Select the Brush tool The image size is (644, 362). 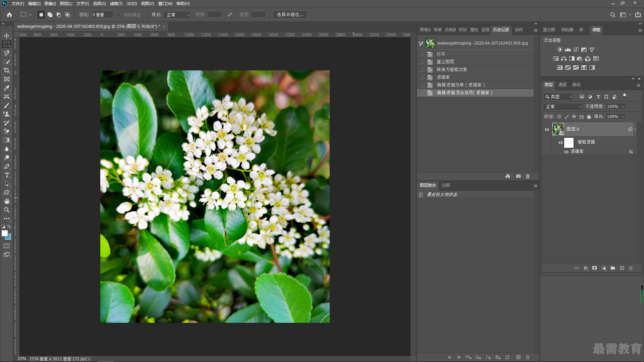(x=7, y=105)
